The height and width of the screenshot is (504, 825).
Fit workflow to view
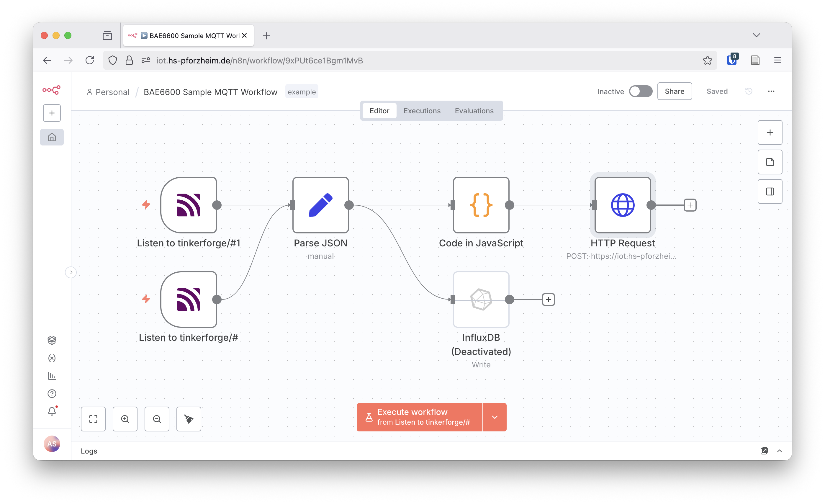tap(93, 419)
